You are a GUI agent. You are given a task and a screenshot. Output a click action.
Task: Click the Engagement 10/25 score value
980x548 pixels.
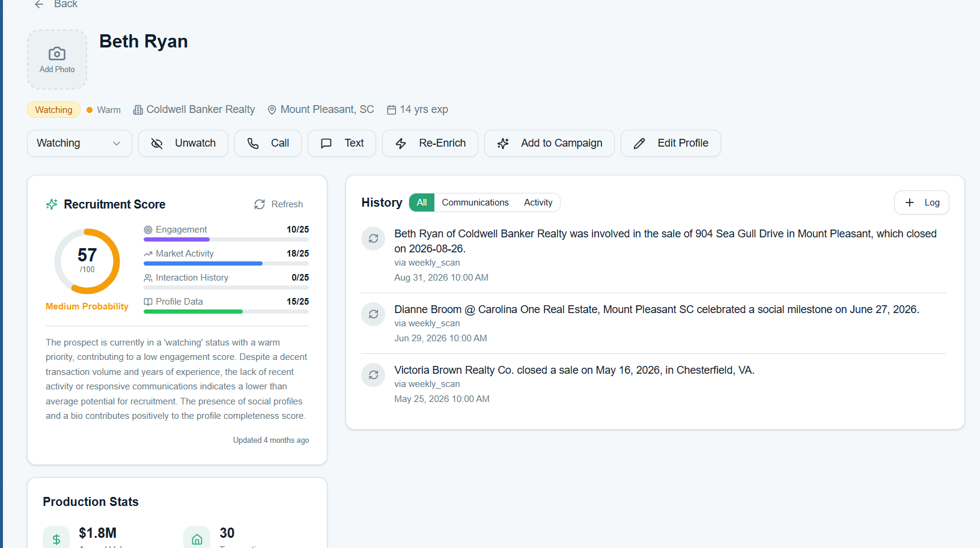298,230
